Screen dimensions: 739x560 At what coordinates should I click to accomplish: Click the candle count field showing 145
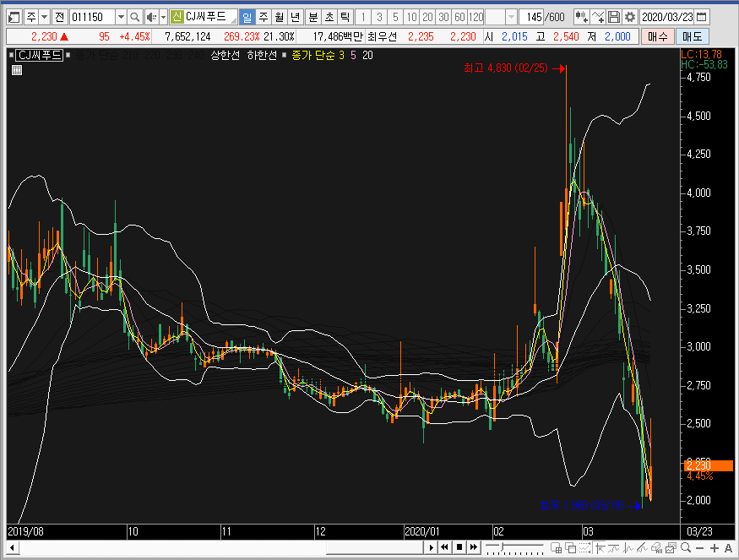pos(531,18)
